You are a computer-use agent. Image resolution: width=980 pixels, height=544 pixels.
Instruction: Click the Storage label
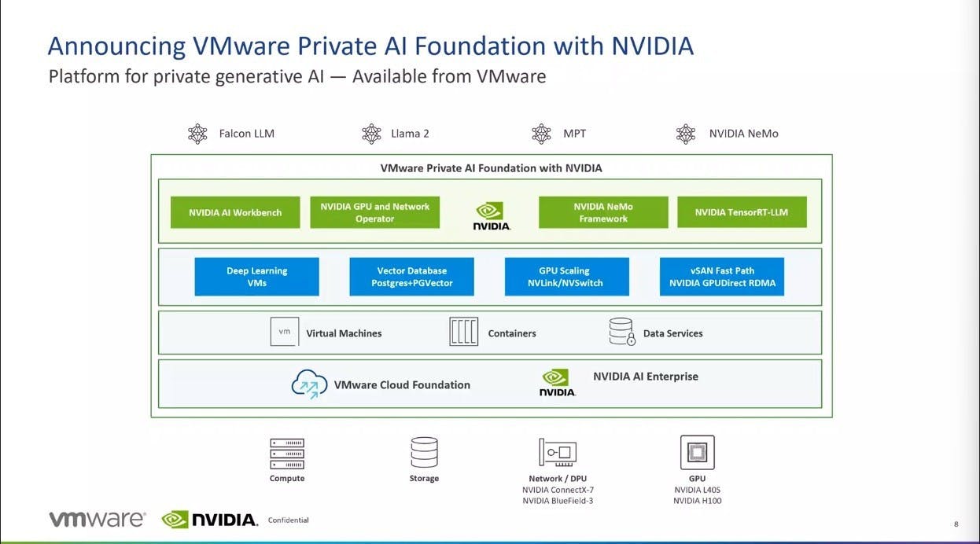(424, 479)
